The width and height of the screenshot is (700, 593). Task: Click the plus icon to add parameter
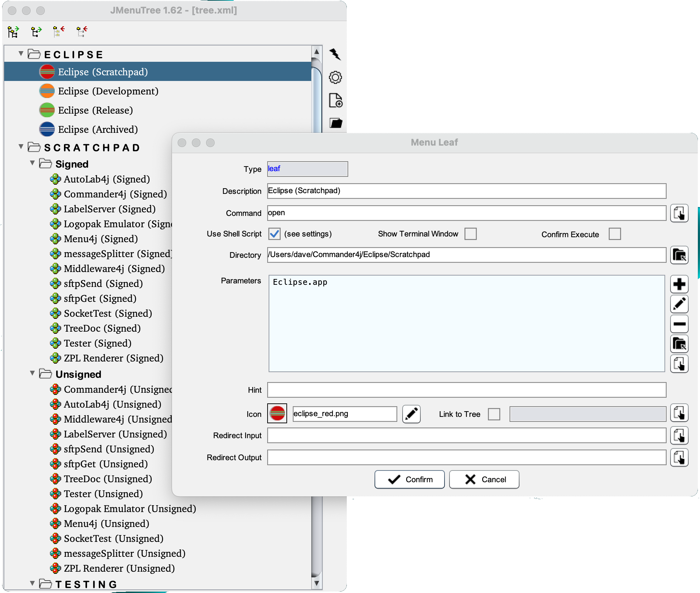tap(679, 284)
